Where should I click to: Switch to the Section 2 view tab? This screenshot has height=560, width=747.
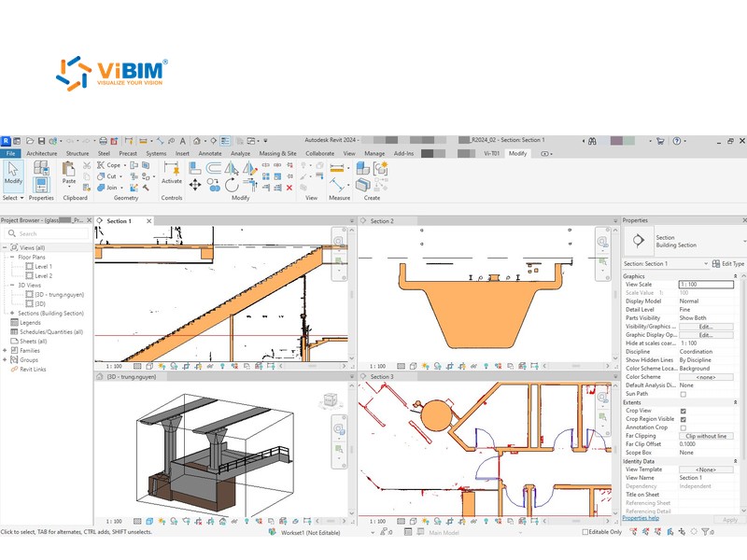tap(382, 221)
